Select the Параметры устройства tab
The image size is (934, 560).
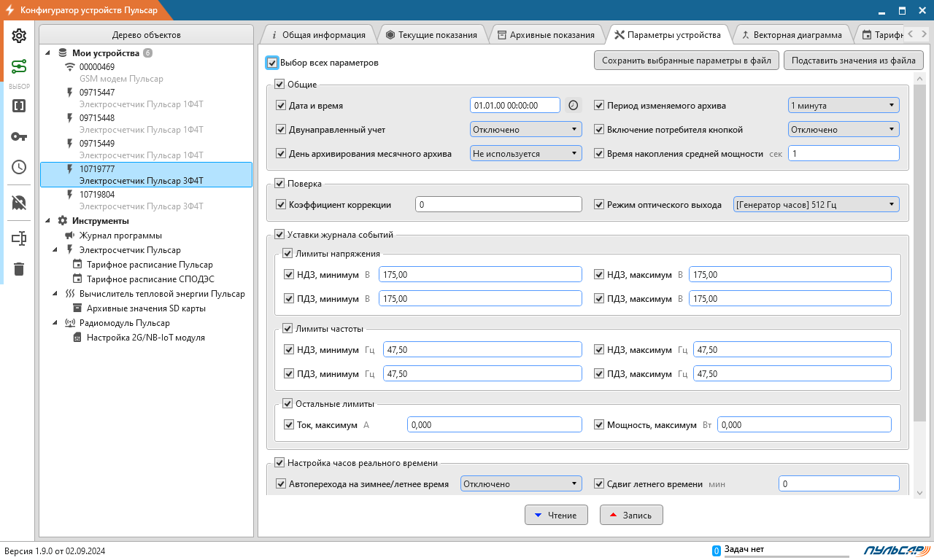click(x=668, y=34)
